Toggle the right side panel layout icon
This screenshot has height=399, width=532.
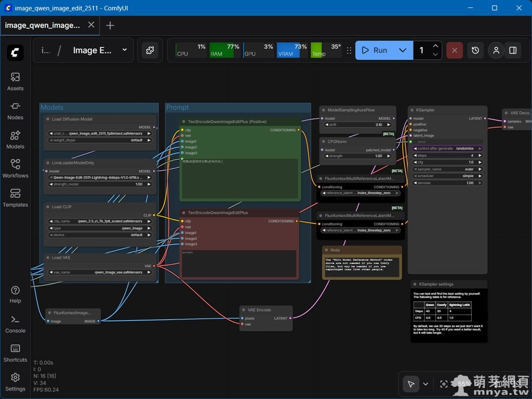513,50
